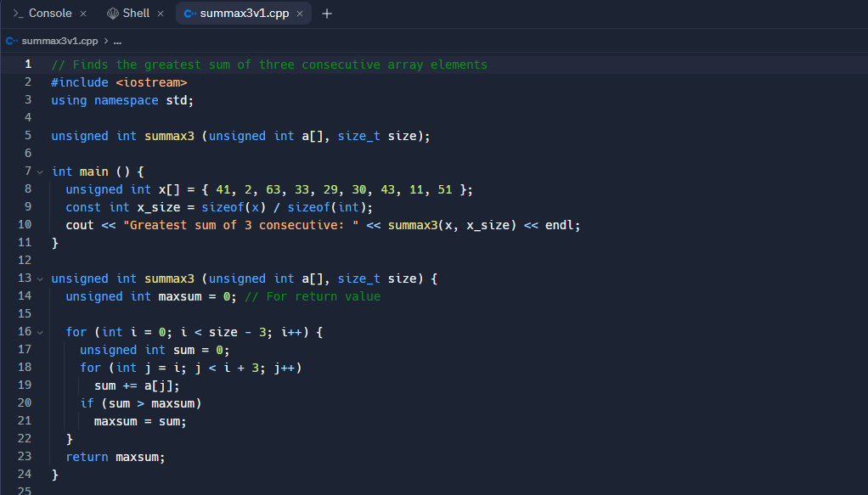Select the summax3v1.cpp editor tab

click(244, 14)
